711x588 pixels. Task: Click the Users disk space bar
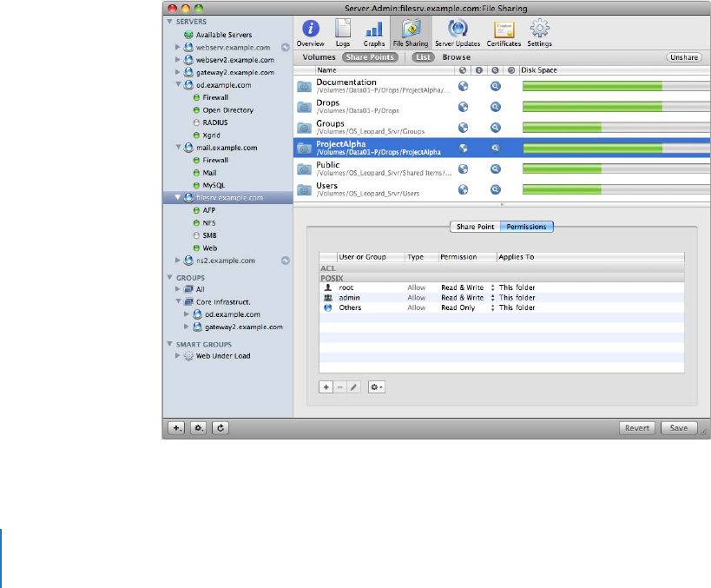coord(616,189)
